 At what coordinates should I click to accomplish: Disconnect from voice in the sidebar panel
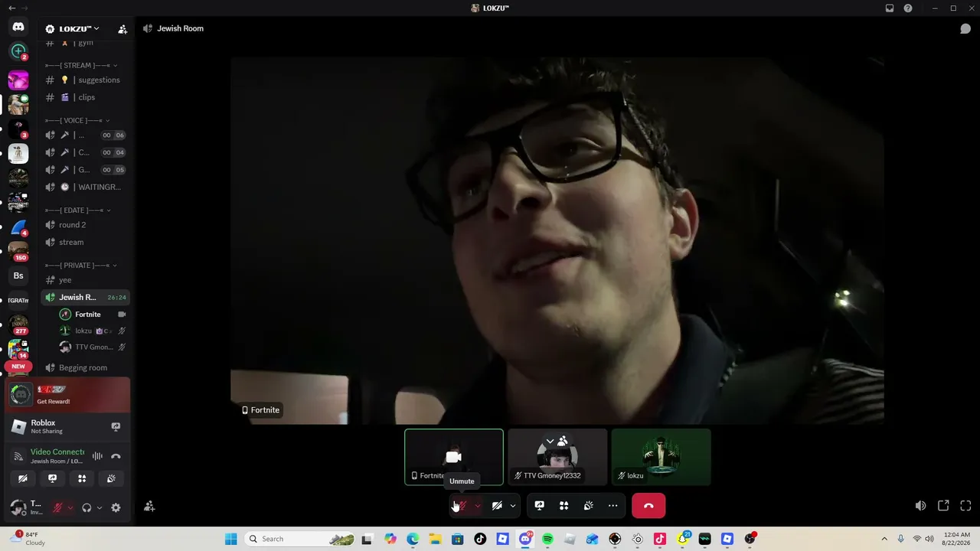[x=116, y=456]
